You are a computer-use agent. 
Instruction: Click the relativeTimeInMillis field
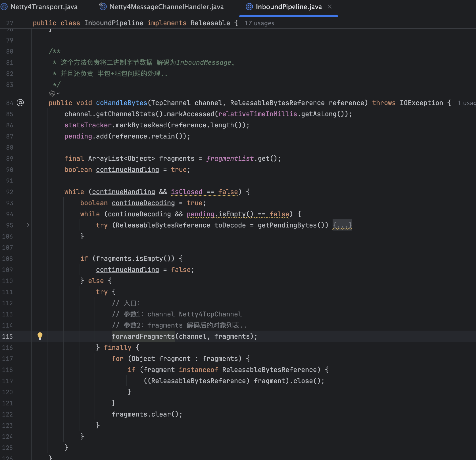[258, 114]
